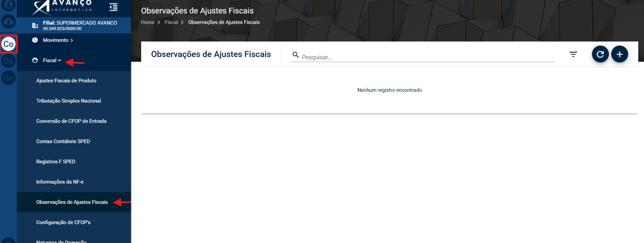
Task: Add a new record with plus button
Action: coord(619,54)
